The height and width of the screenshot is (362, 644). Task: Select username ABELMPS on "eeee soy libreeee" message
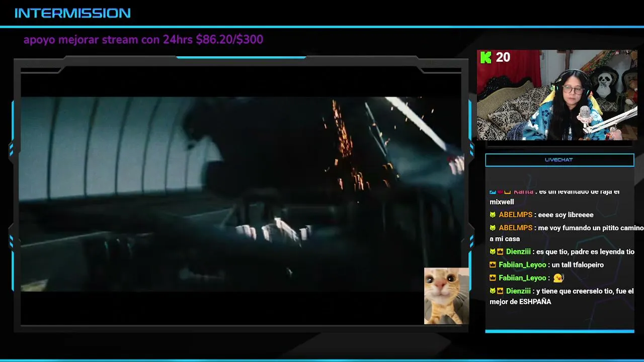[515, 215]
